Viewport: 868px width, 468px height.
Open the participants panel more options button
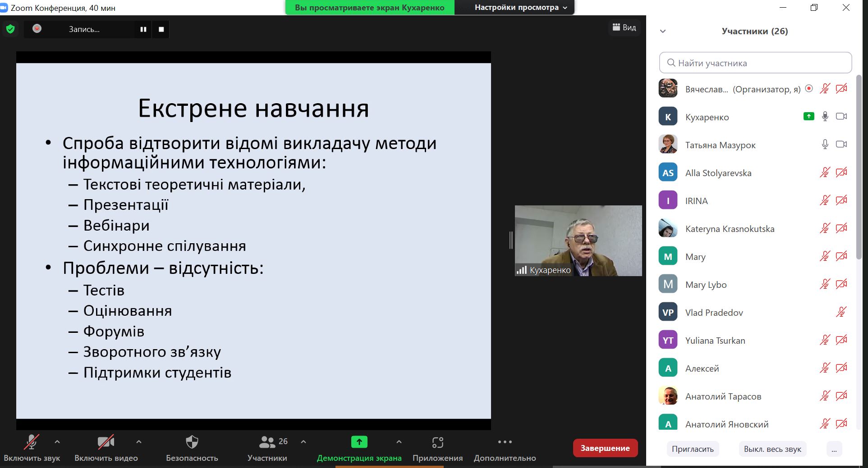[834, 449]
